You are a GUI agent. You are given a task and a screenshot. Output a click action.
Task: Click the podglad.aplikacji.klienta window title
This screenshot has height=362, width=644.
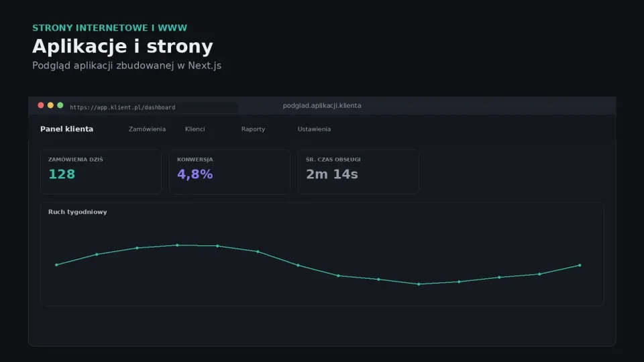pos(322,105)
